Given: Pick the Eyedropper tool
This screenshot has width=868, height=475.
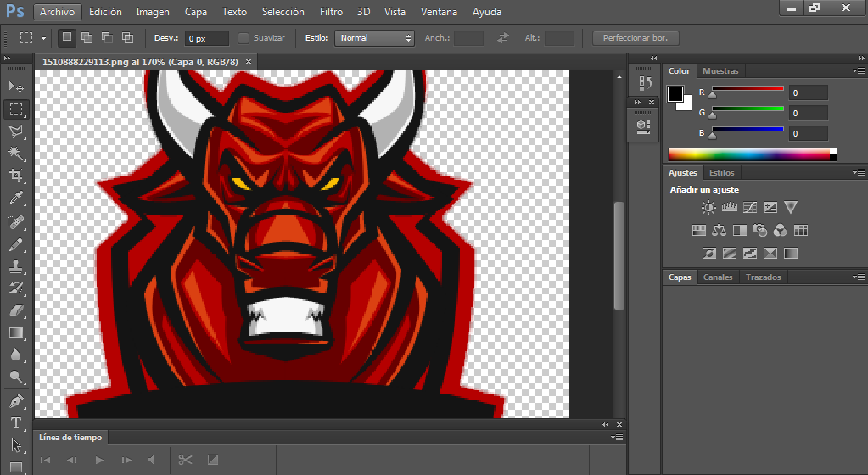Looking at the screenshot, I should (16, 198).
